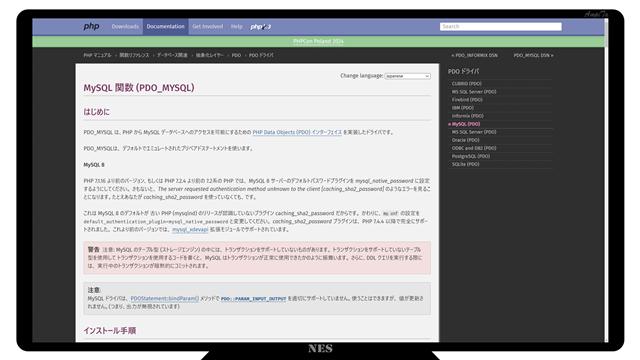Open the mysql_xdevapi link
Image resolution: width=640 pixels, height=360 pixels.
click(x=190, y=229)
